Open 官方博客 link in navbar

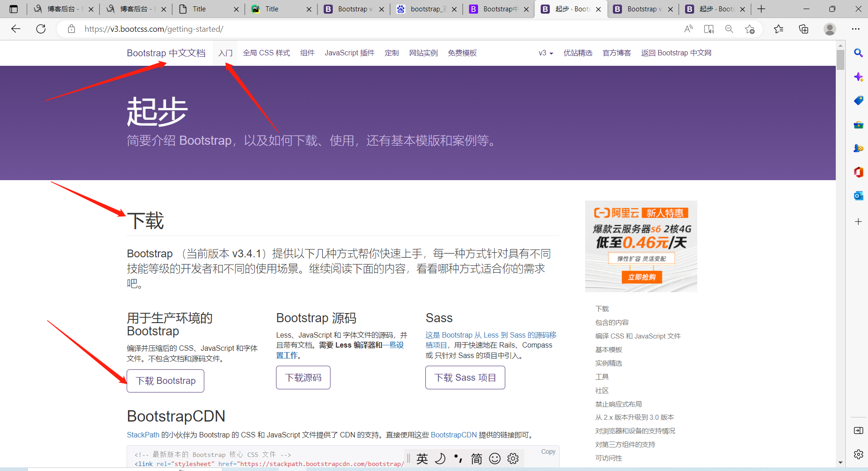click(x=617, y=53)
